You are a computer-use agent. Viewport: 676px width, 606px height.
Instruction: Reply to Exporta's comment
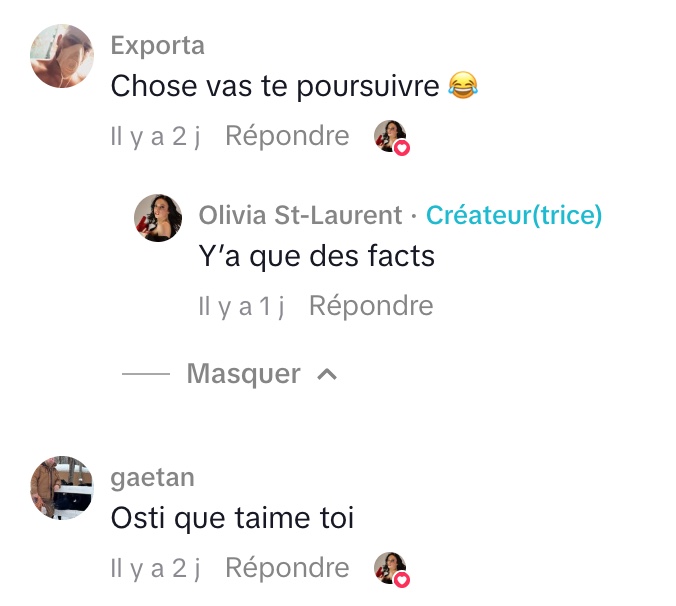click(x=287, y=136)
